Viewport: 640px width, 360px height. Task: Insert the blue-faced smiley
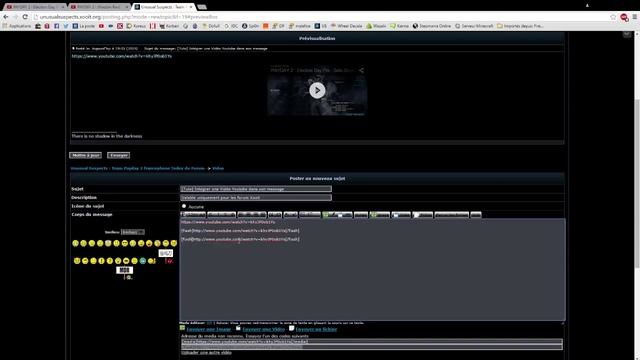143,260
